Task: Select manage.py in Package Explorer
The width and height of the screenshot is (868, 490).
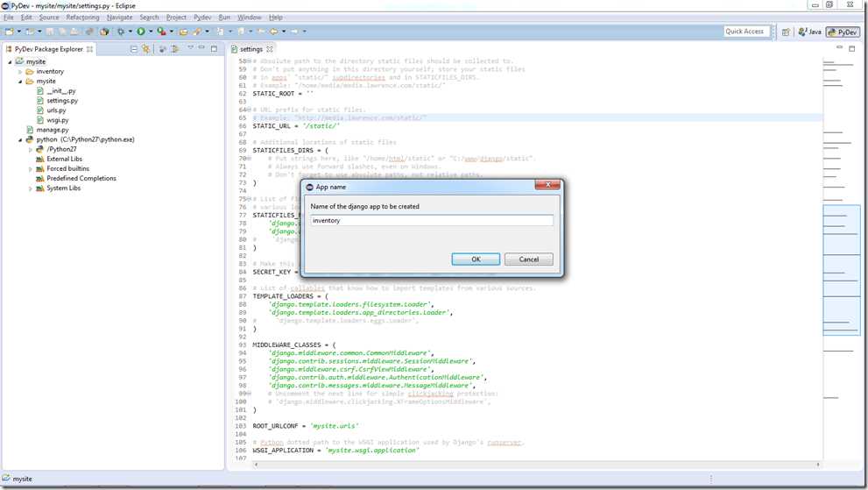Action: pyautogui.click(x=52, y=130)
